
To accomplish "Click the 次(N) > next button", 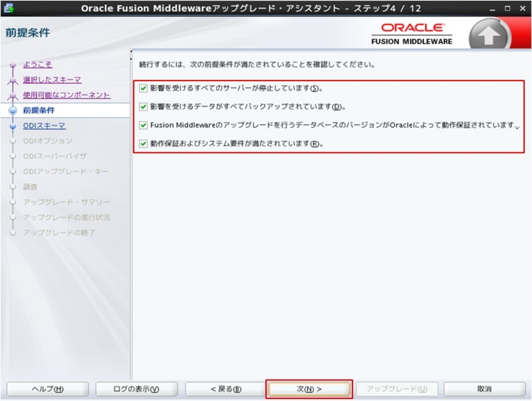I will pos(309,389).
